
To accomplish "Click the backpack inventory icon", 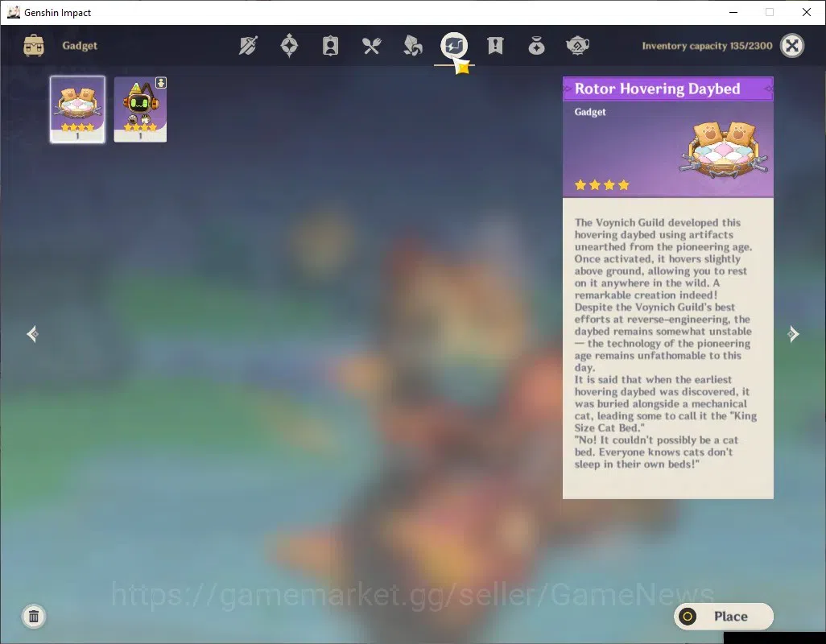I will tap(34, 46).
